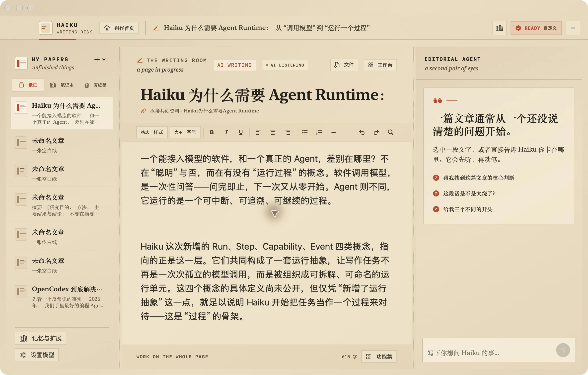Apply underline formatting
Screen dimensions: 588x375
tap(241, 132)
